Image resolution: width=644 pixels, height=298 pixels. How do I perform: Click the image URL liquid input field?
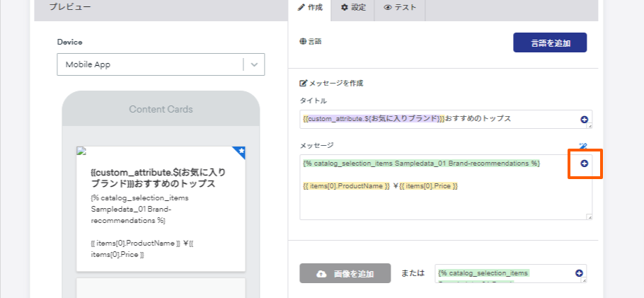(510, 274)
